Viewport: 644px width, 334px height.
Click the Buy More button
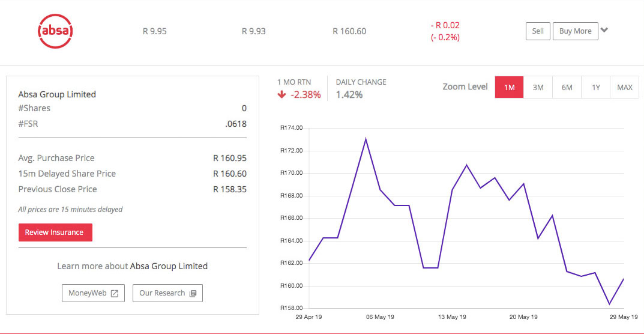coord(575,31)
